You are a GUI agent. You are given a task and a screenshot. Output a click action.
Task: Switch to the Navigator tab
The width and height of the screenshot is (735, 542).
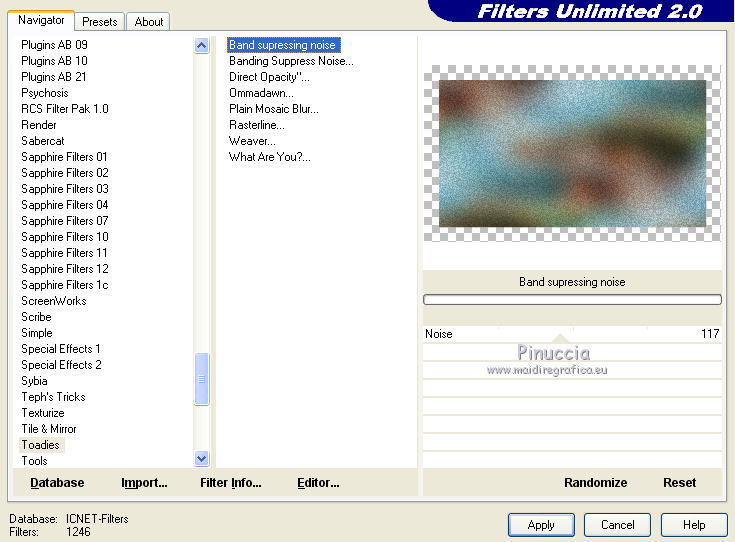tap(41, 20)
